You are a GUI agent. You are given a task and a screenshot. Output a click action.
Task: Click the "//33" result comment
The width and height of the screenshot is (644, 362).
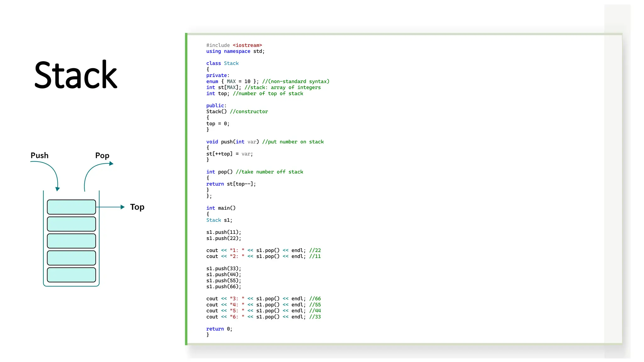pyautogui.click(x=315, y=317)
